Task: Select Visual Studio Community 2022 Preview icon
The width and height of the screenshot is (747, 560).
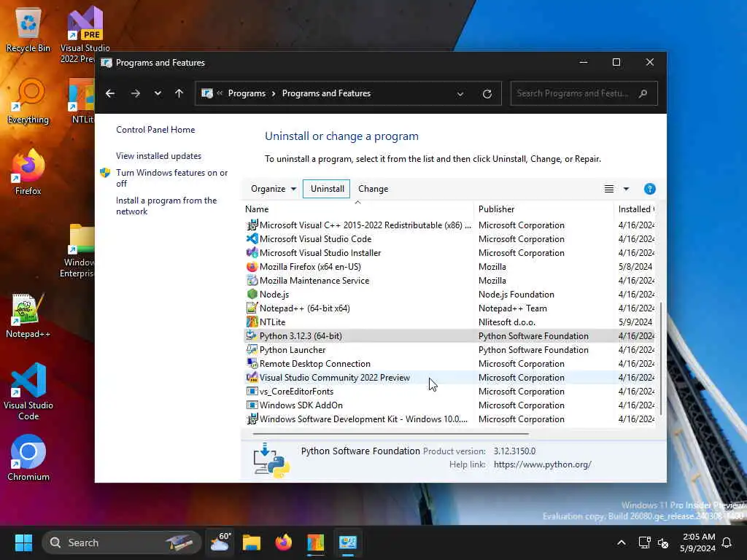Action: [x=252, y=377]
